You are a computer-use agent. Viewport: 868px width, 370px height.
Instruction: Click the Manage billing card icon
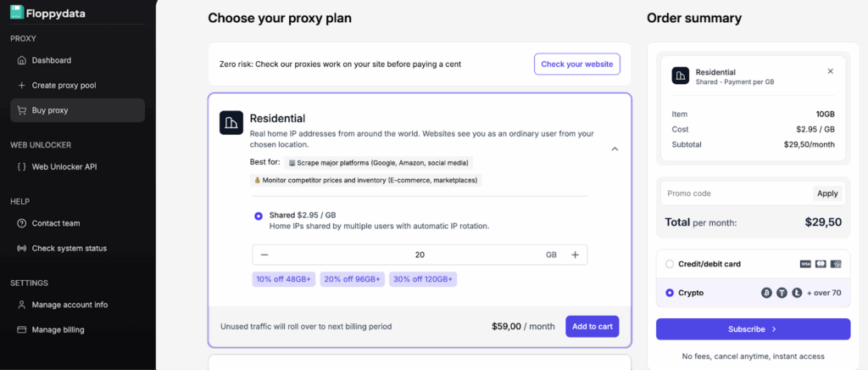(22, 329)
